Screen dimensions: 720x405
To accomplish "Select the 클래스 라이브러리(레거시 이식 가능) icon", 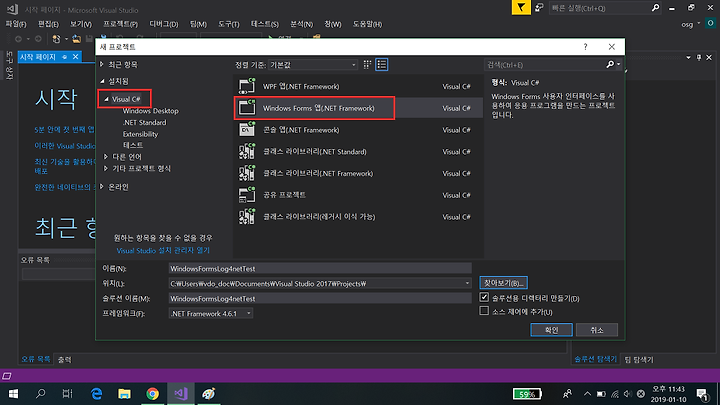I will coord(247,216).
